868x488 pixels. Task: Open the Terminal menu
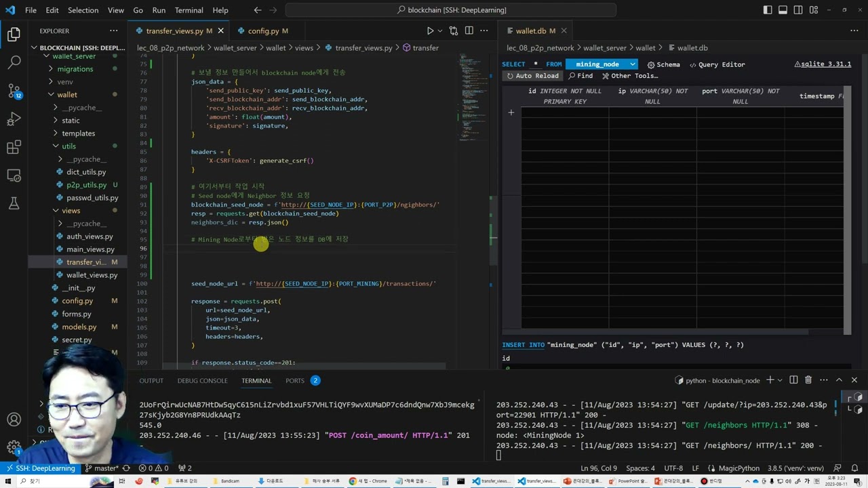[189, 10]
